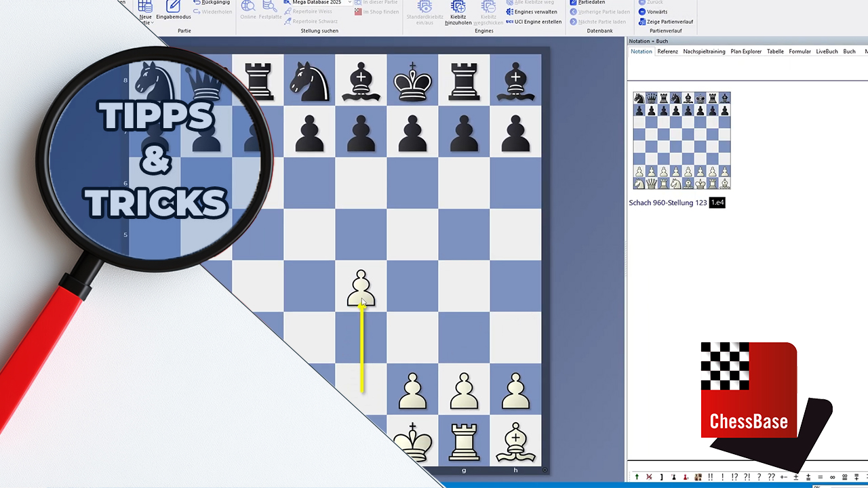
Task: Add the single ? mistake symbol
Action: point(759,477)
